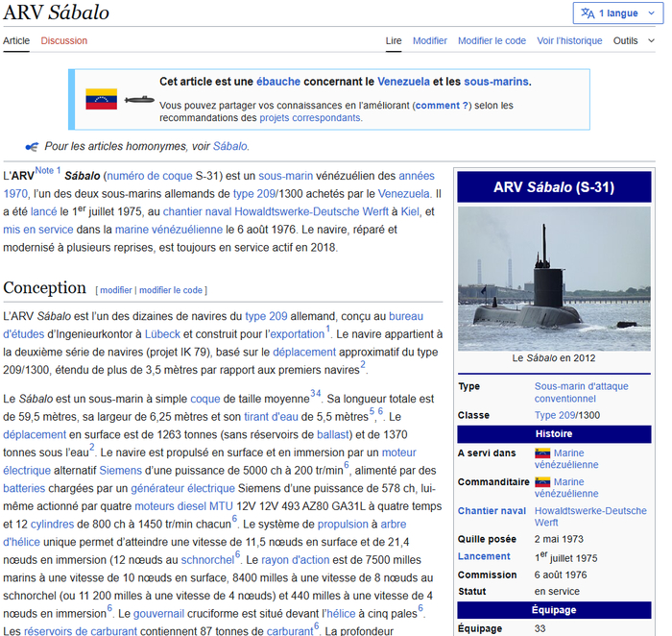
Task: Click the 'Lancement' infobox label link
Action: pyautogui.click(x=484, y=556)
